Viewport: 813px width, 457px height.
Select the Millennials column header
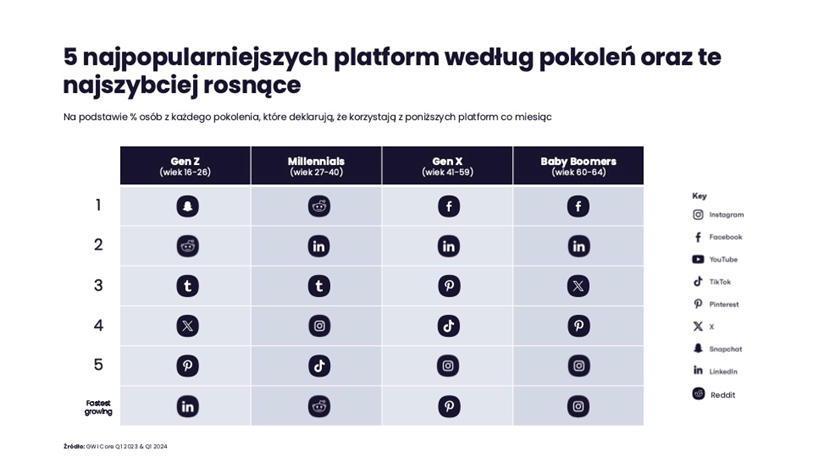[x=316, y=165]
